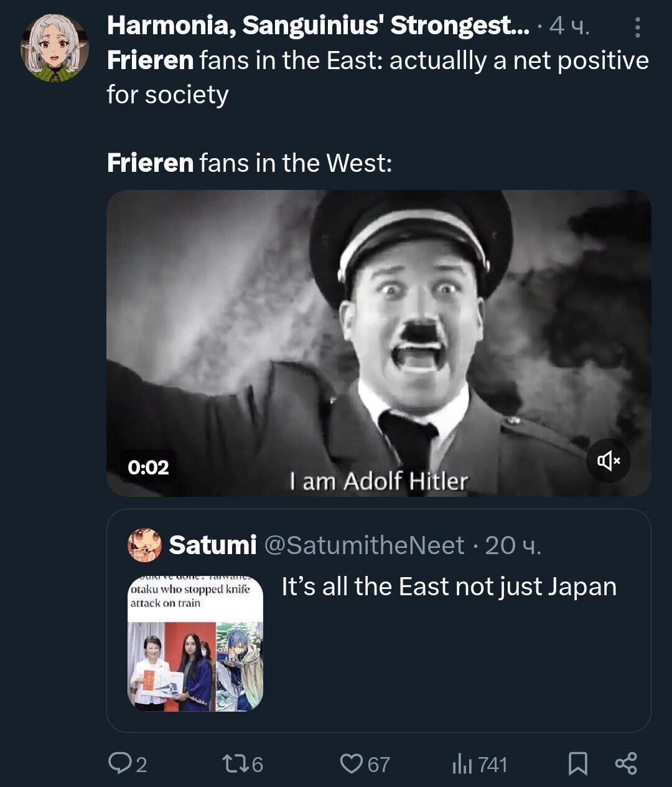Open the Satumi display name link
This screenshot has width=672, height=787.
point(212,545)
